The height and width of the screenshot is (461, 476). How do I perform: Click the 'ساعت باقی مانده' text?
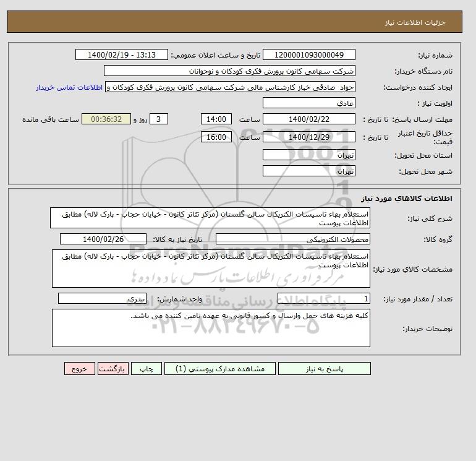pyautogui.click(x=51, y=119)
